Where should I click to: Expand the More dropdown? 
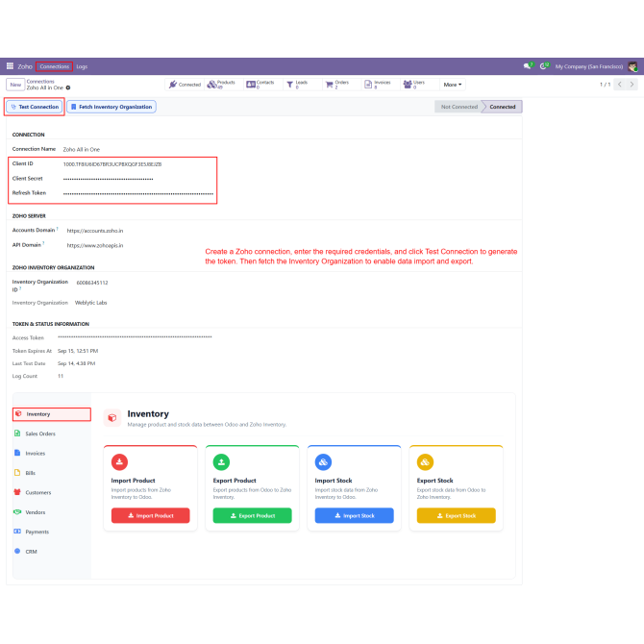click(x=453, y=85)
